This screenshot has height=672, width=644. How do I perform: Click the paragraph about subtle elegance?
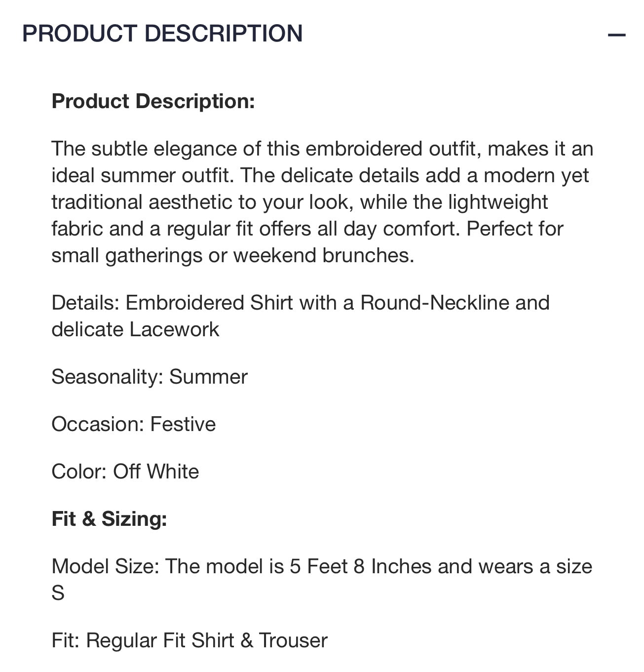(322, 202)
